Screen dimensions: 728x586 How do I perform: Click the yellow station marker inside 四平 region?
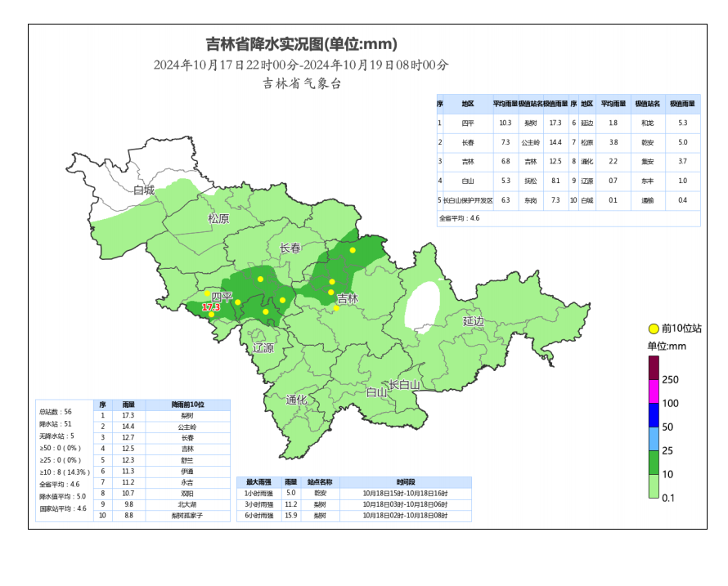click(x=208, y=293)
